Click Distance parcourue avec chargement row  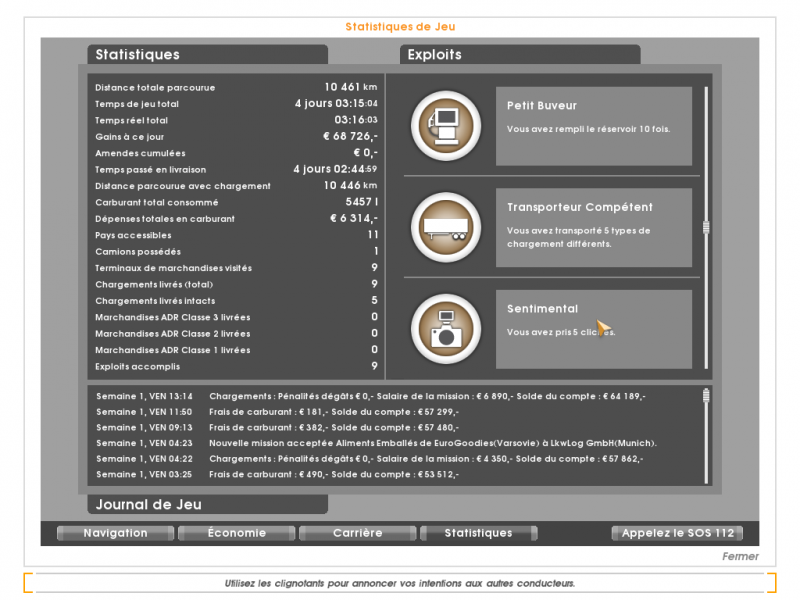236,186
